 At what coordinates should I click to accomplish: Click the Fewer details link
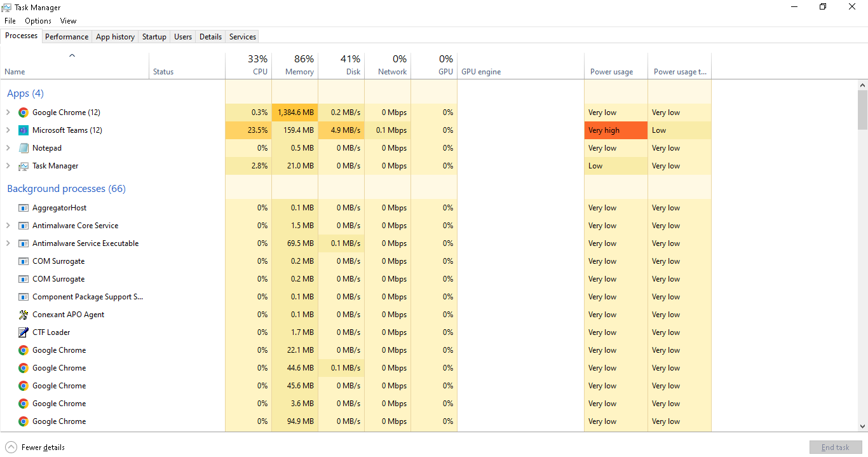click(43, 447)
